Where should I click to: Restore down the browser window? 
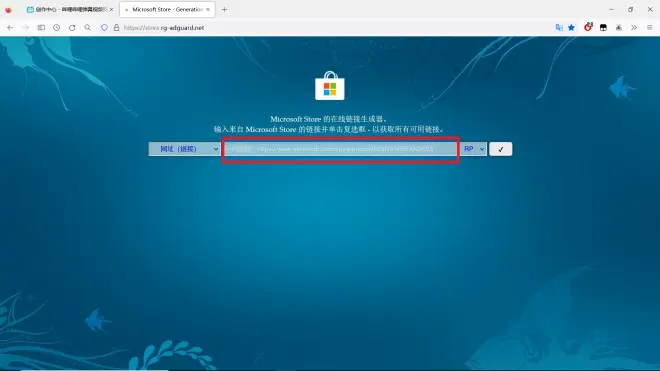tap(630, 9)
